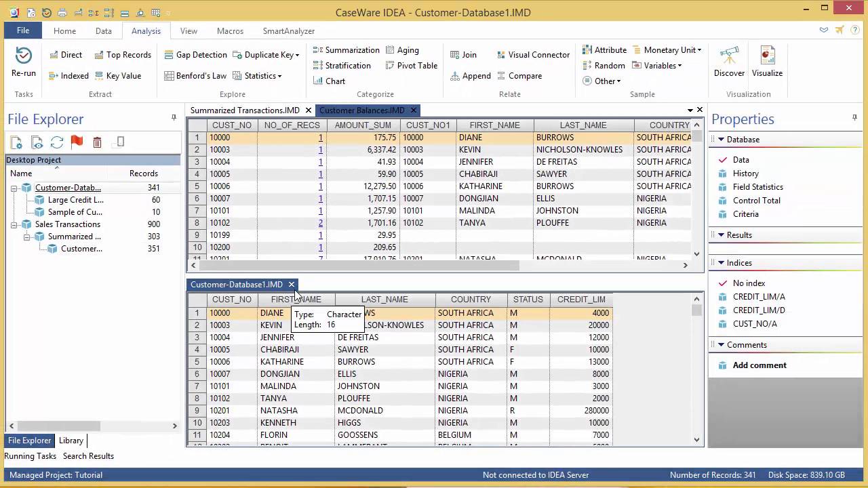Open the View ribbon tab
Screen dimensions: 868x488
click(189, 31)
